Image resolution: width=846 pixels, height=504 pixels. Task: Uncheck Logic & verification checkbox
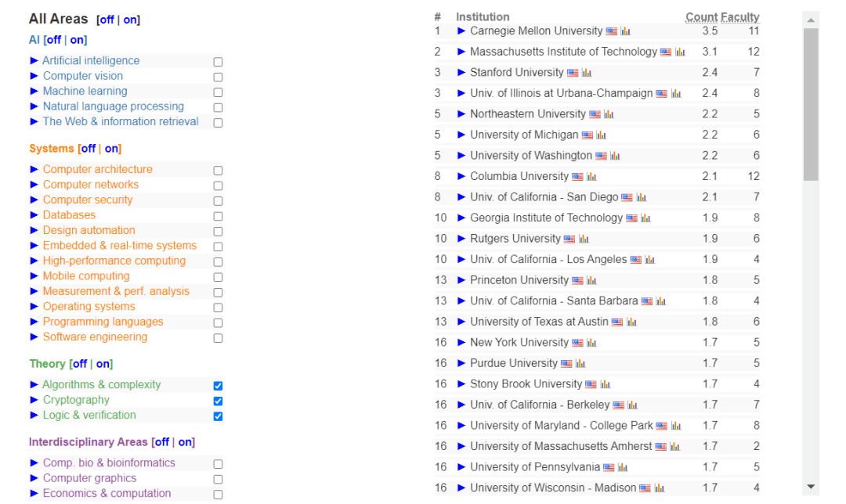point(218,416)
